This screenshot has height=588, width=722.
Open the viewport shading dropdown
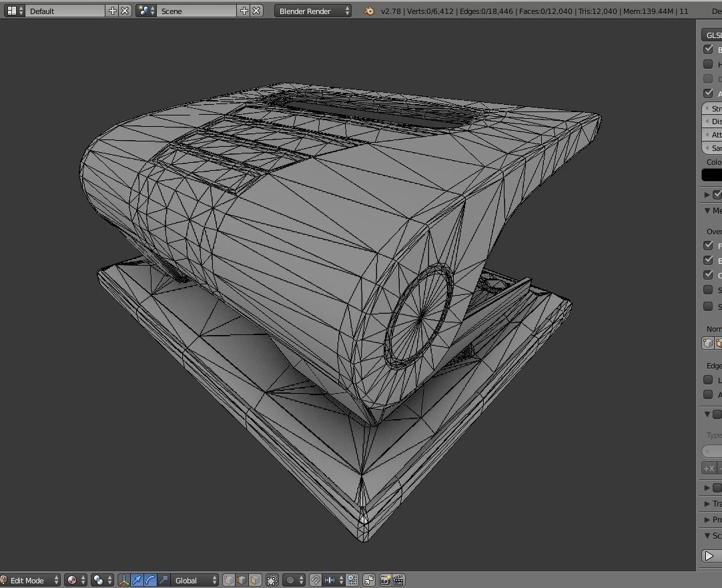coord(75,580)
